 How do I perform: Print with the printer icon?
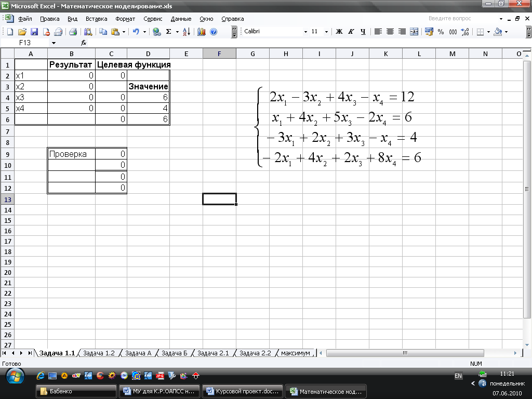pyautogui.click(x=73, y=32)
